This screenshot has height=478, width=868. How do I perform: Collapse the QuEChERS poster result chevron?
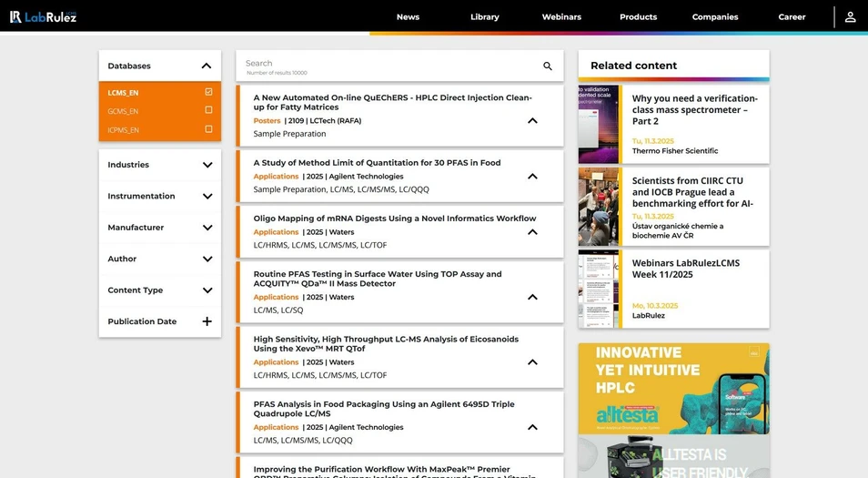tap(532, 121)
